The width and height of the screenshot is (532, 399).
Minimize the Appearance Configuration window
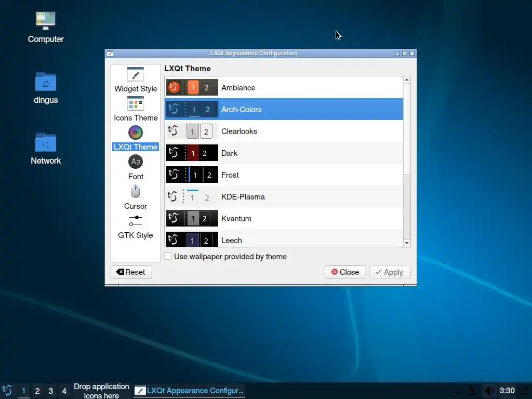coord(397,54)
